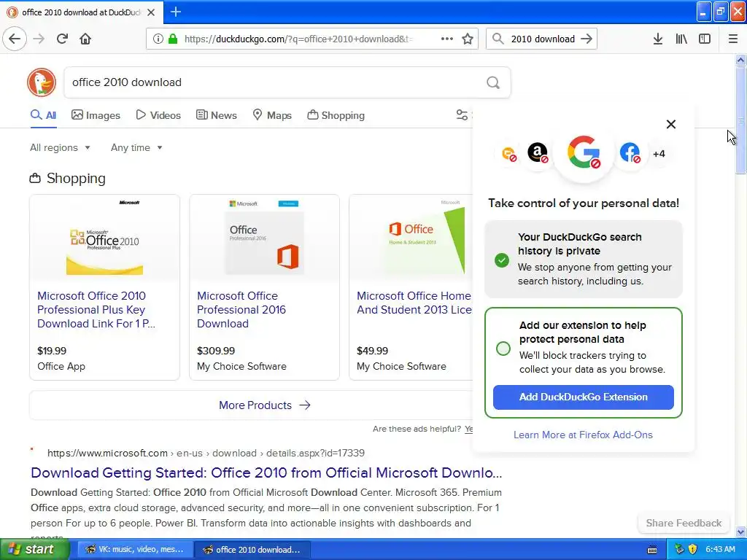Viewport: 747px width, 560px height.
Task: Switch to the Maps tab
Action: coord(272,115)
